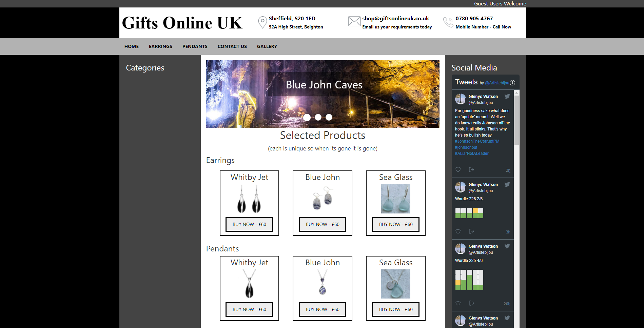Open the @Artistebijou link beside Tweets heading
The height and width of the screenshot is (328, 644).
click(497, 83)
